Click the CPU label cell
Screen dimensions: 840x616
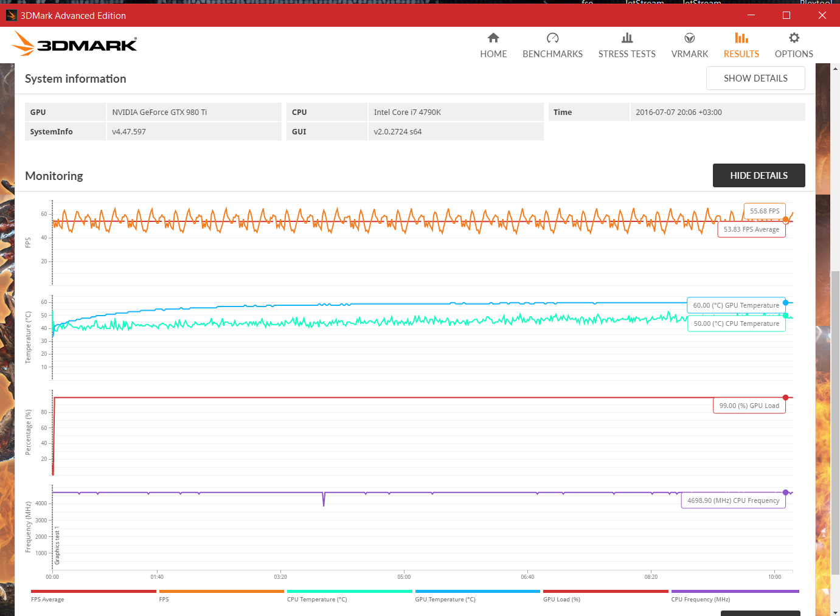click(x=327, y=112)
